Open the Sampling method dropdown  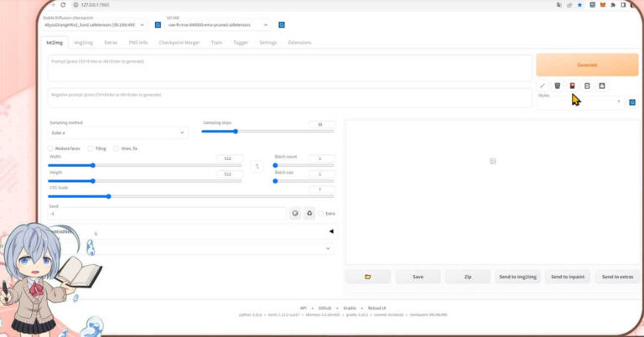click(117, 132)
